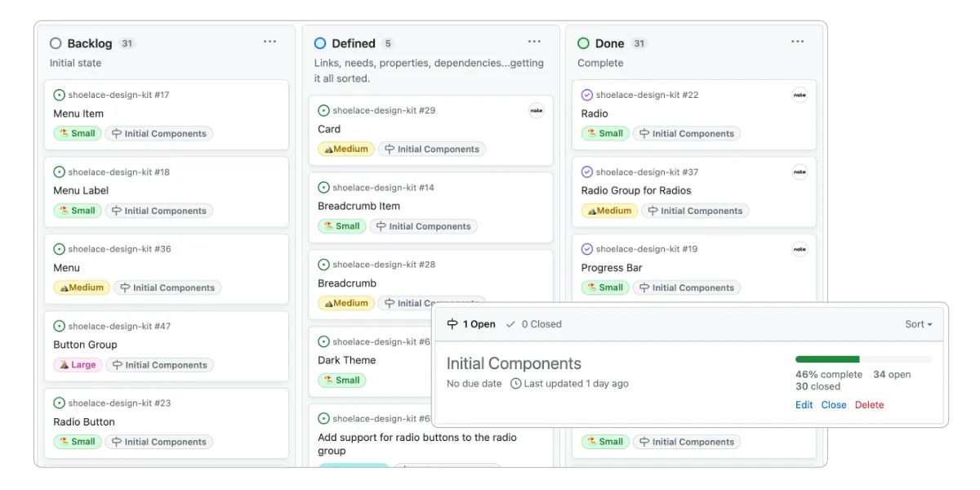Click the green status circle next to Done
Viewport: 980px width, 490px height.
click(x=585, y=42)
